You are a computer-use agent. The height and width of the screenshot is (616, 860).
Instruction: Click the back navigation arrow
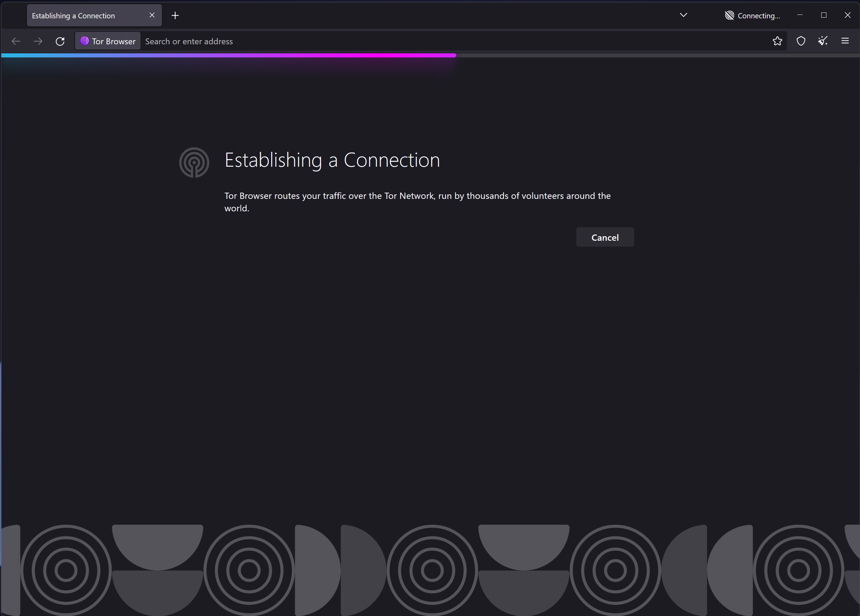pos(16,41)
